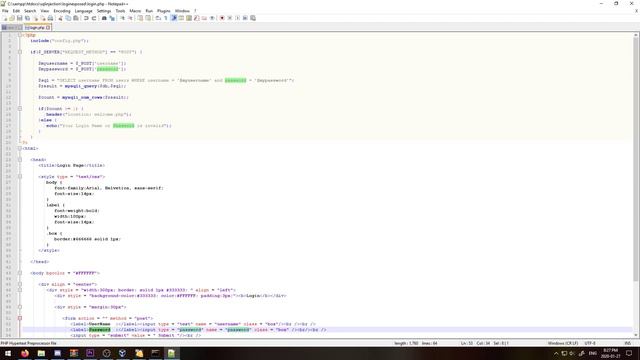The width and height of the screenshot is (640, 360).
Task: Show hidden system tray icons chevron
Action: point(556,353)
